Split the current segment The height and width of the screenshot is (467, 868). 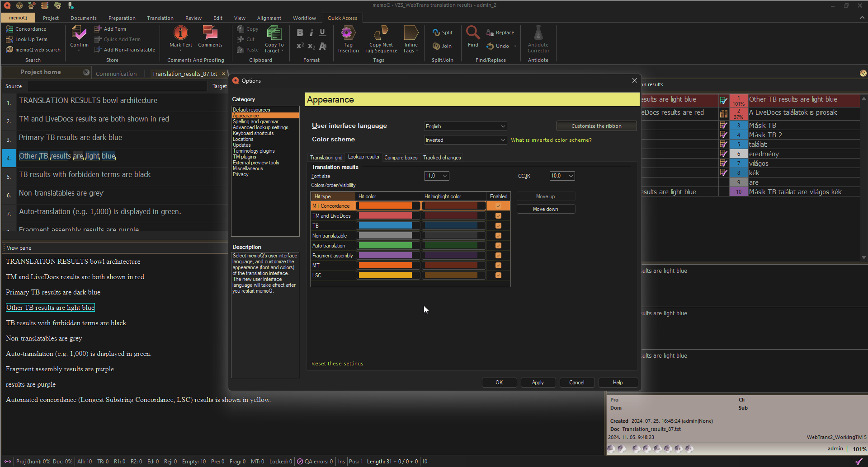click(x=443, y=32)
